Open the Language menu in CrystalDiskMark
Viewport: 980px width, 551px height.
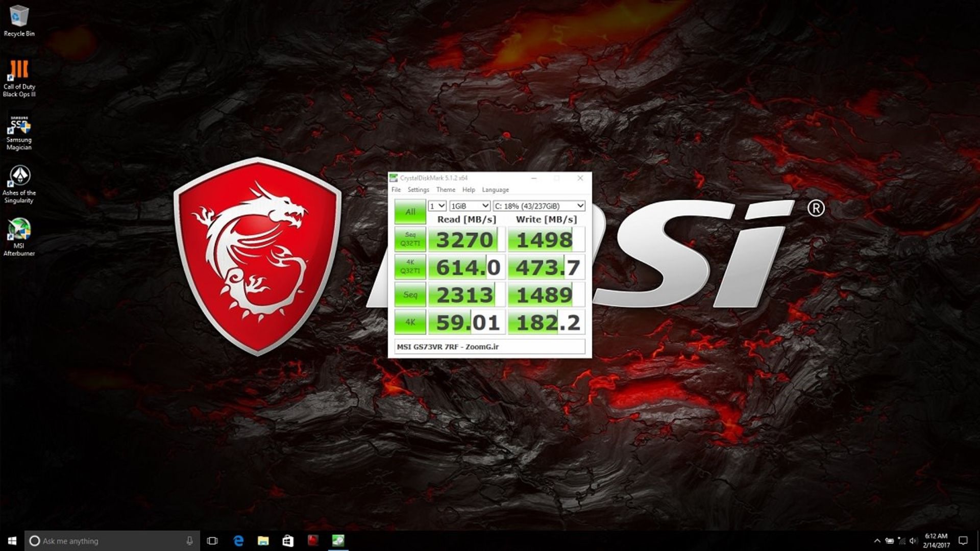tap(495, 190)
